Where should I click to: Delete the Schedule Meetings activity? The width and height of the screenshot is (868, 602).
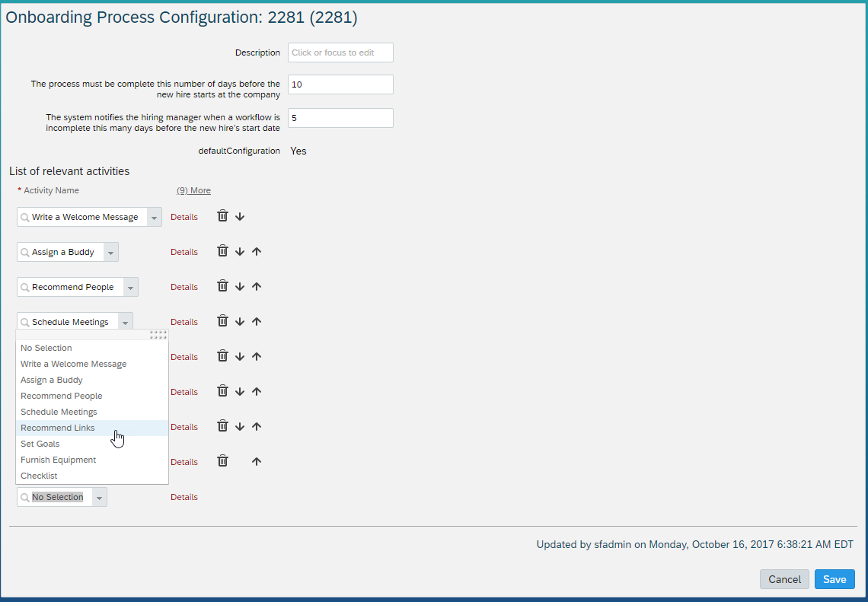coord(222,321)
